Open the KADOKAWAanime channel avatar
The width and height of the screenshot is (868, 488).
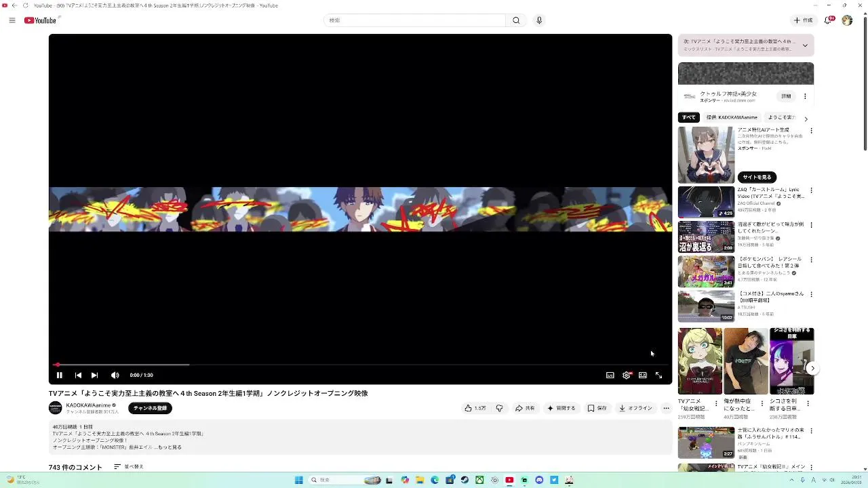[x=56, y=408]
